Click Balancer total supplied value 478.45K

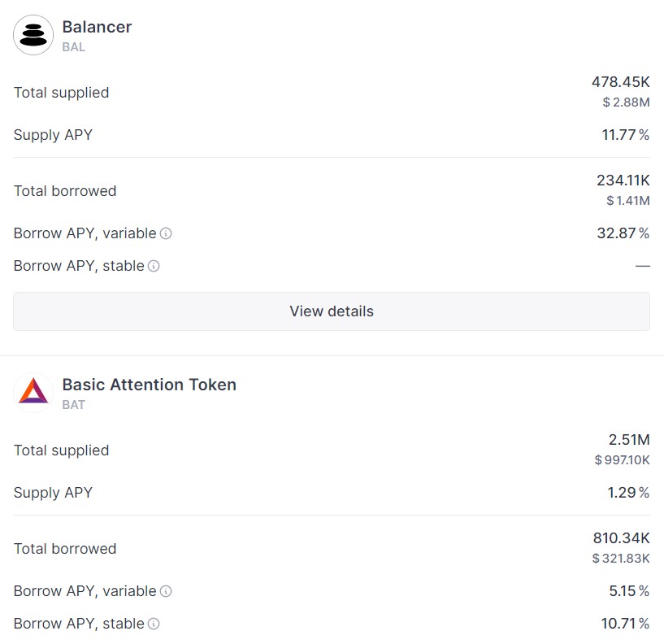pos(620,82)
